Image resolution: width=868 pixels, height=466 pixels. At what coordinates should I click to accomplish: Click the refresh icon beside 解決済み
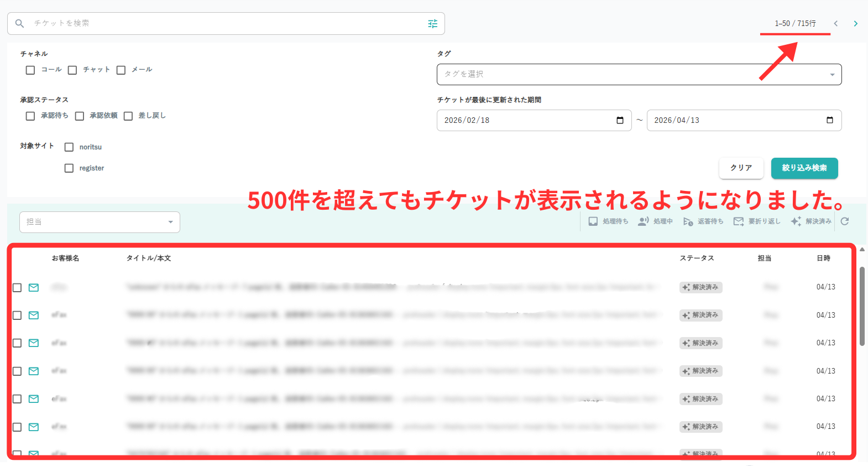click(x=844, y=221)
